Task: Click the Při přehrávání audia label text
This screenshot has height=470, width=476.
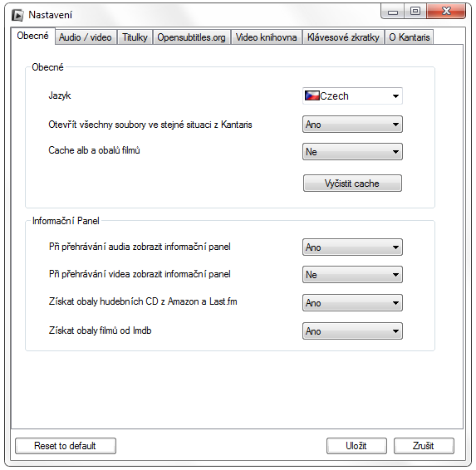Action: [140, 247]
